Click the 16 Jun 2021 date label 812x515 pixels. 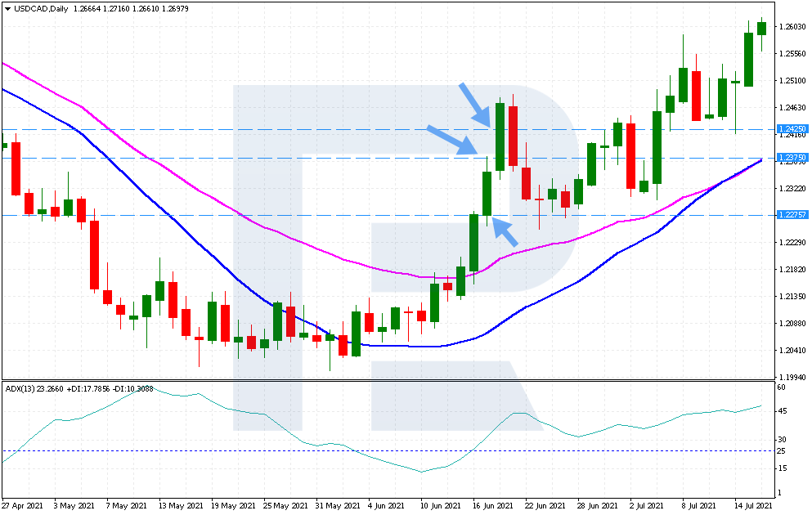[x=493, y=506]
